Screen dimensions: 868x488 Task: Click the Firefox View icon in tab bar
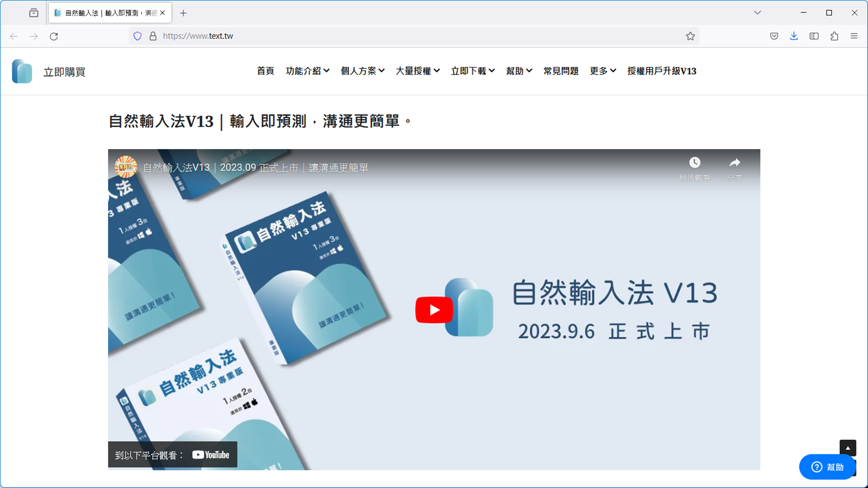pos(33,13)
